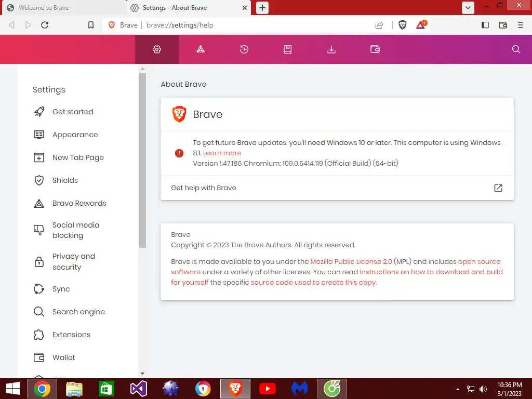Click the Brave Rewards icon with notification badge
This screenshot has width=532, height=399.
[x=421, y=25]
